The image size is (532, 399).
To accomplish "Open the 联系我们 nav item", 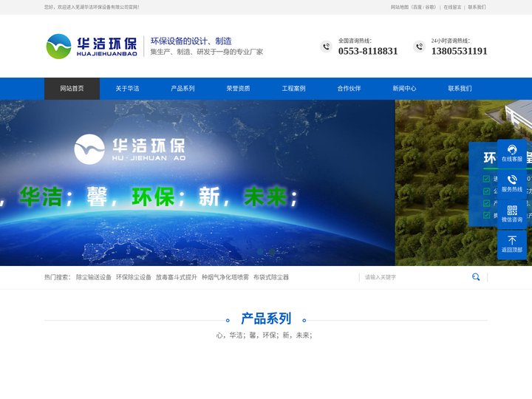I will tap(460, 89).
